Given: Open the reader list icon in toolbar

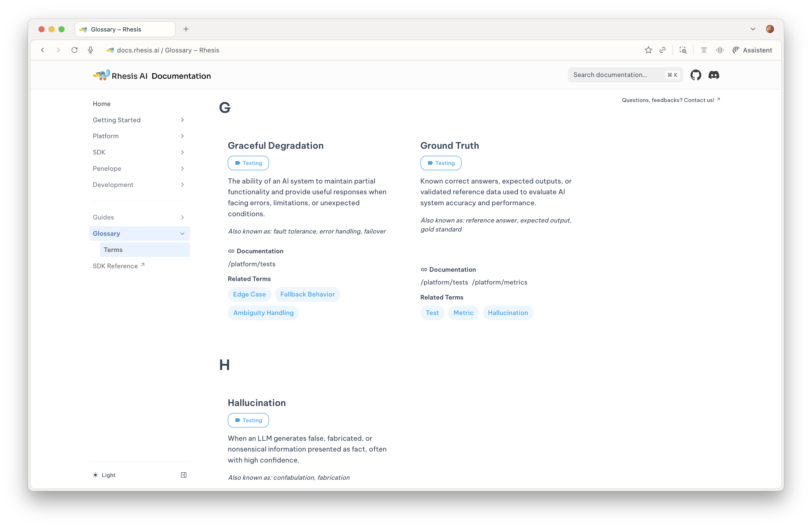Looking at the screenshot, I should 703,50.
